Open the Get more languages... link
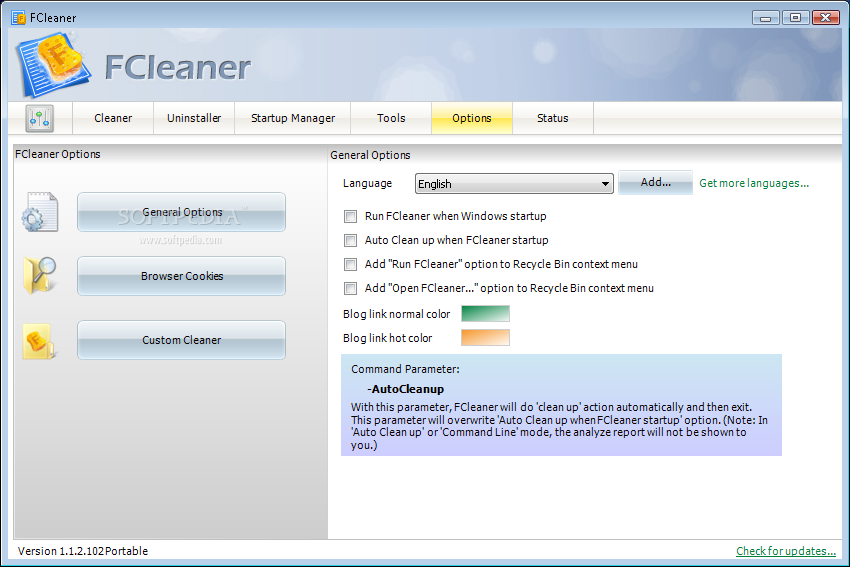The height and width of the screenshot is (567, 850). tap(754, 183)
